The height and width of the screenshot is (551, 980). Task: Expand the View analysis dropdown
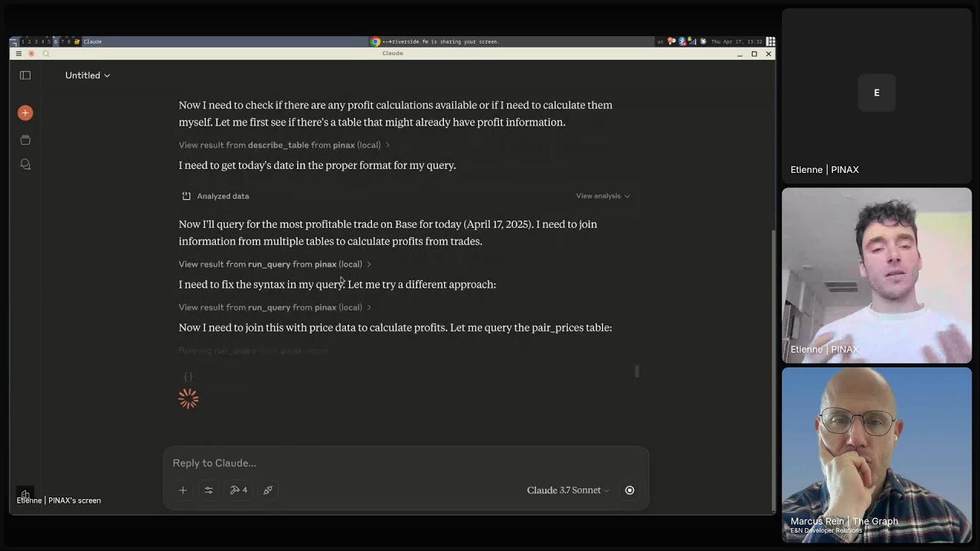603,196
